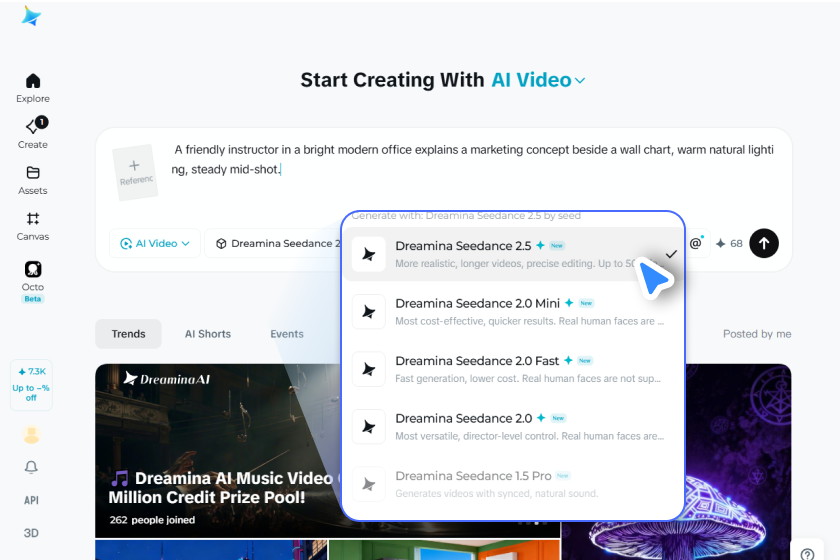Image resolution: width=840 pixels, height=560 pixels.
Task: Select Dreamina Seedance 2.0 Mini model
Action: coord(513,311)
